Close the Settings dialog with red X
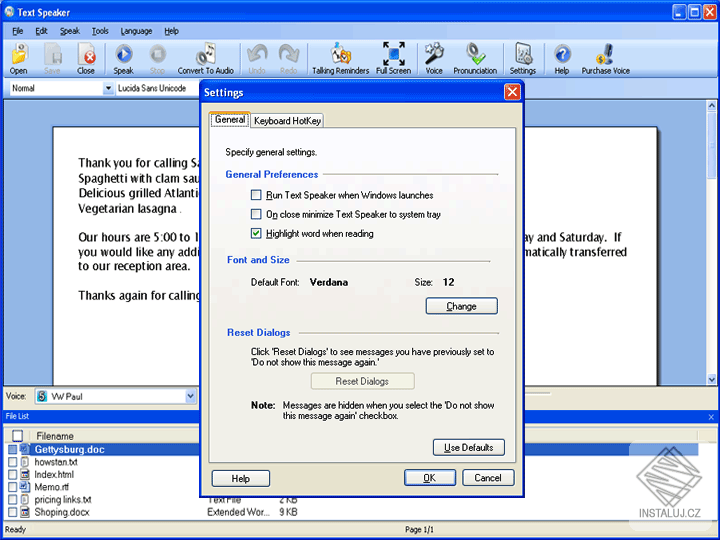 coord(512,92)
